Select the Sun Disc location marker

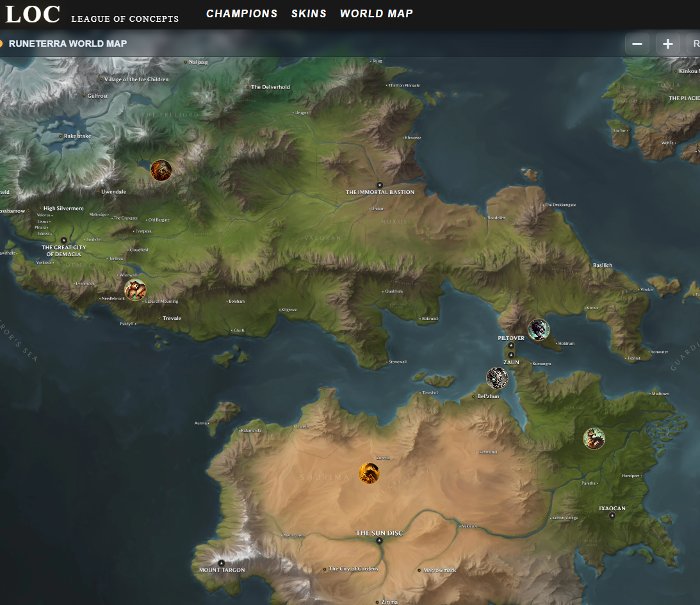tap(379, 540)
